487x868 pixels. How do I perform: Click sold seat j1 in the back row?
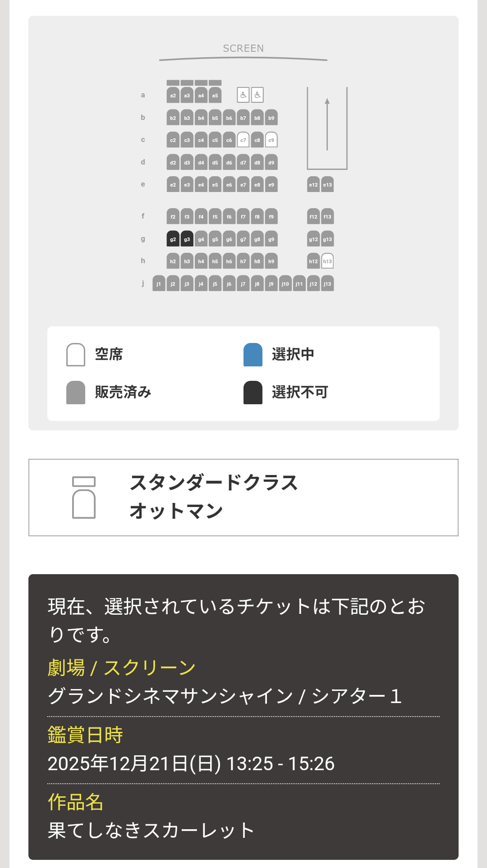(159, 284)
